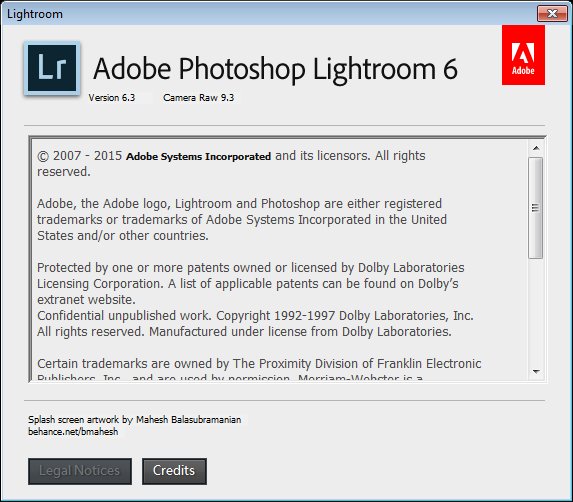
Task: Click the Dolby Laboratories patents paragraph
Action: 251,284
